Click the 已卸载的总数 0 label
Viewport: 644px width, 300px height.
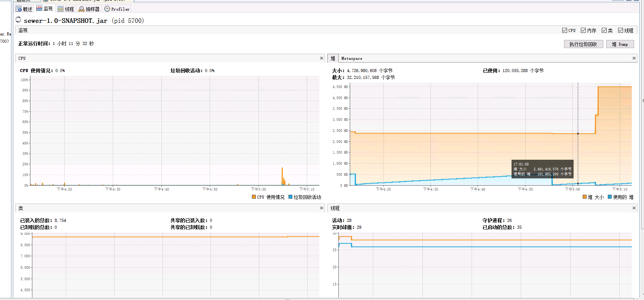[x=38, y=227]
